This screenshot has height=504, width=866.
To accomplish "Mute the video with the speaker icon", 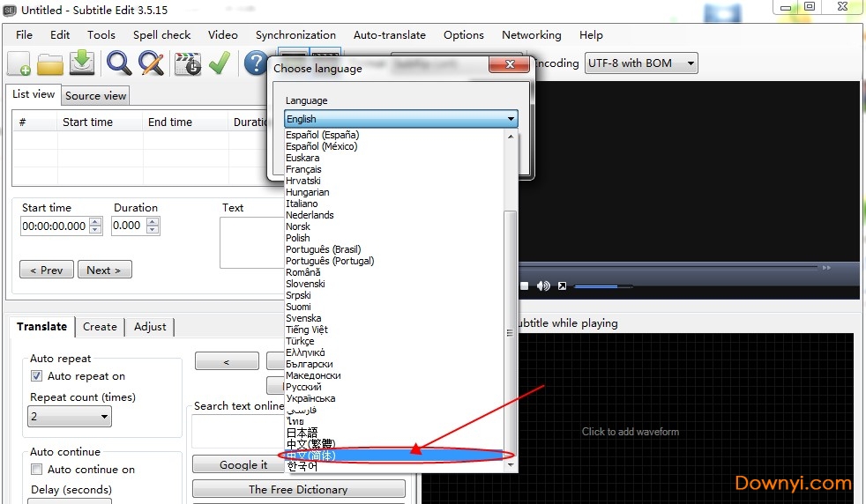I will [543, 286].
